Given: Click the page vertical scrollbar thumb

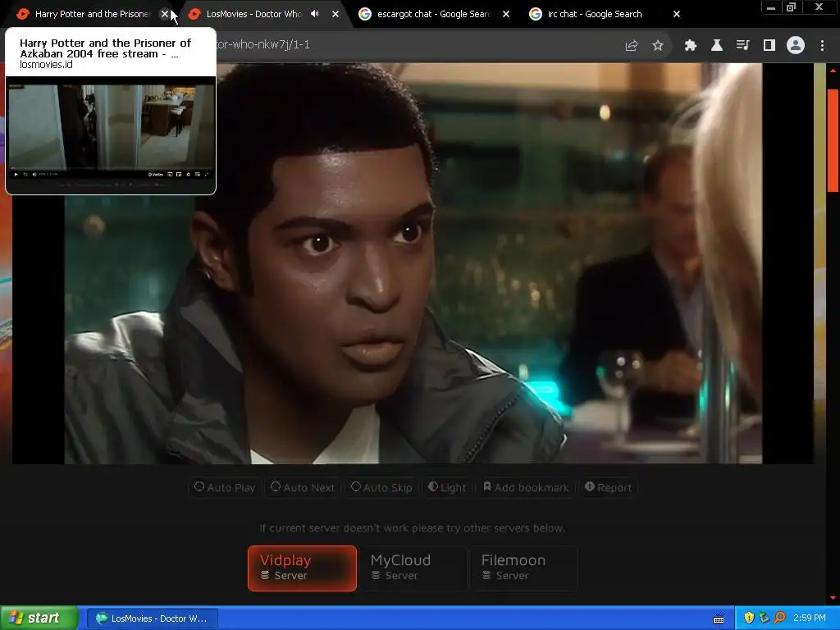Looking at the screenshot, I should 833,139.
